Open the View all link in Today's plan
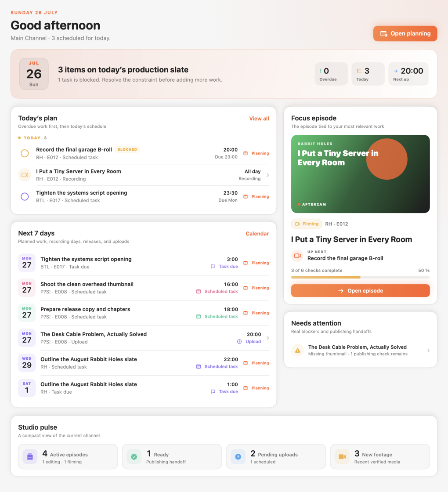Image resolution: width=448 pixels, height=492 pixels. tap(259, 119)
